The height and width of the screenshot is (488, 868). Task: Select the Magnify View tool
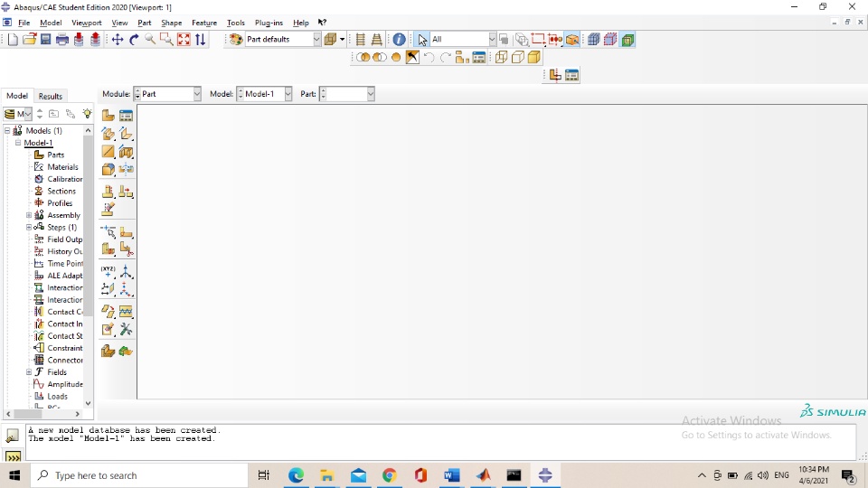coord(150,39)
